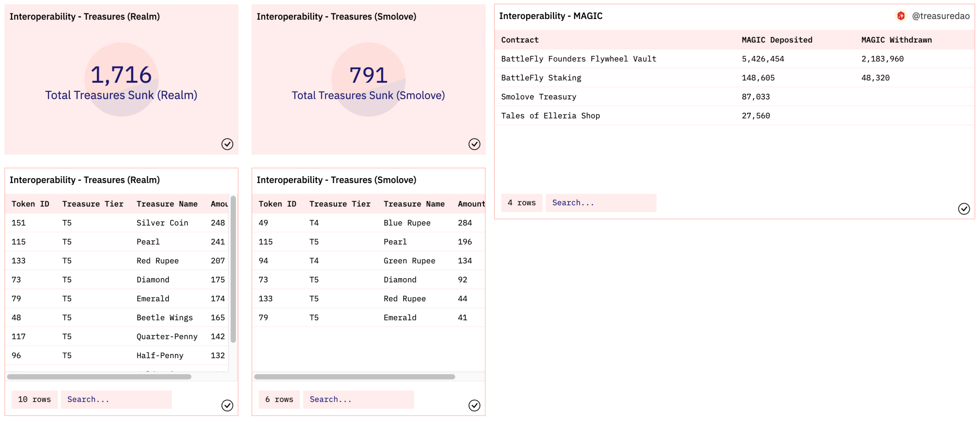Click horizontal scrollbar of Smolove treasures table
This screenshot has width=980, height=422.
pyautogui.click(x=354, y=377)
